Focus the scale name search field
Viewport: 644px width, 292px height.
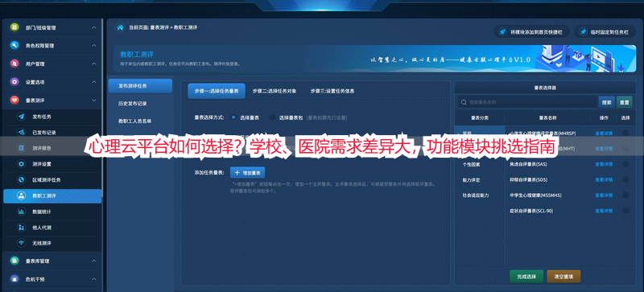pyautogui.click(x=527, y=102)
